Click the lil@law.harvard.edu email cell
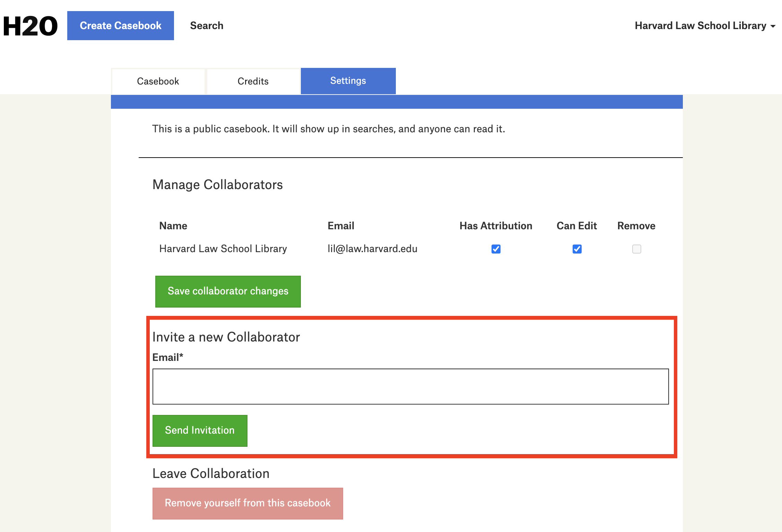 [x=373, y=249]
